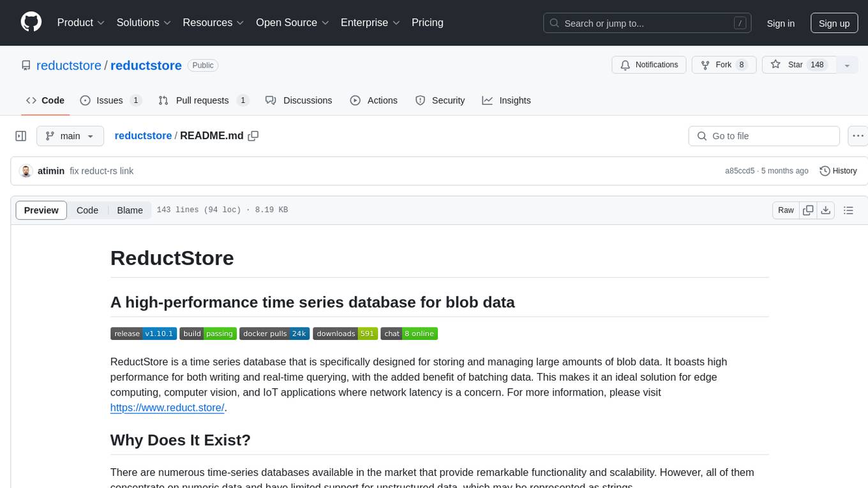
Task: Select the Preview view
Action: click(41, 210)
